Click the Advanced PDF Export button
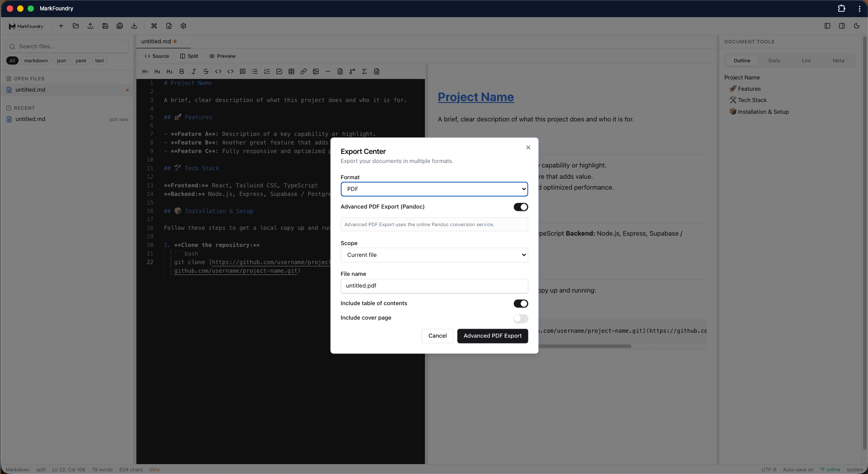This screenshot has height=474, width=868. click(x=492, y=336)
